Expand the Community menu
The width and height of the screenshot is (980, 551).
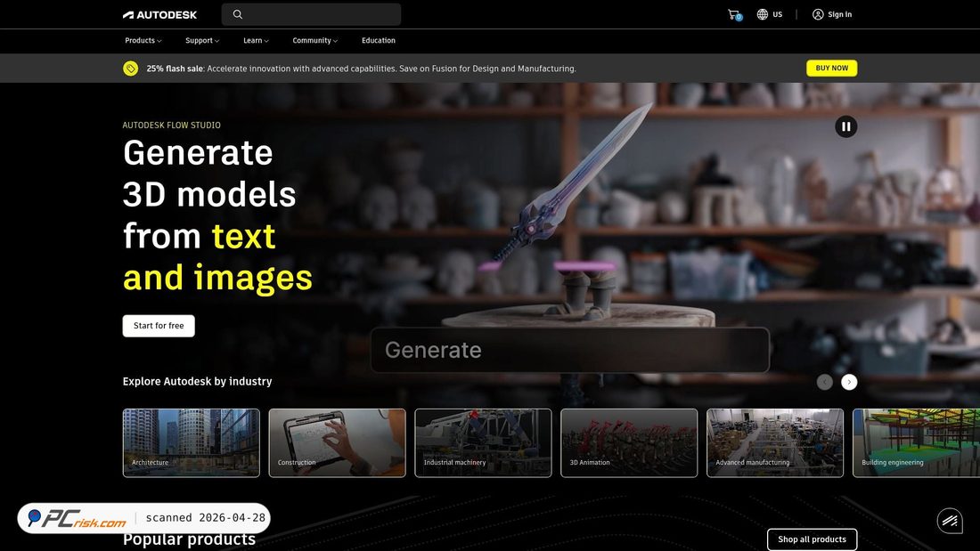point(315,41)
